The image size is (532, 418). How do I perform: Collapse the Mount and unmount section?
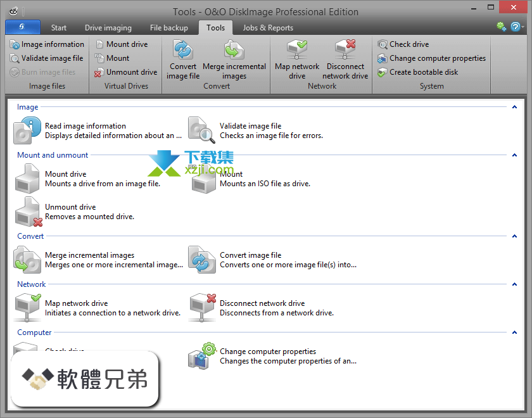[x=514, y=155]
